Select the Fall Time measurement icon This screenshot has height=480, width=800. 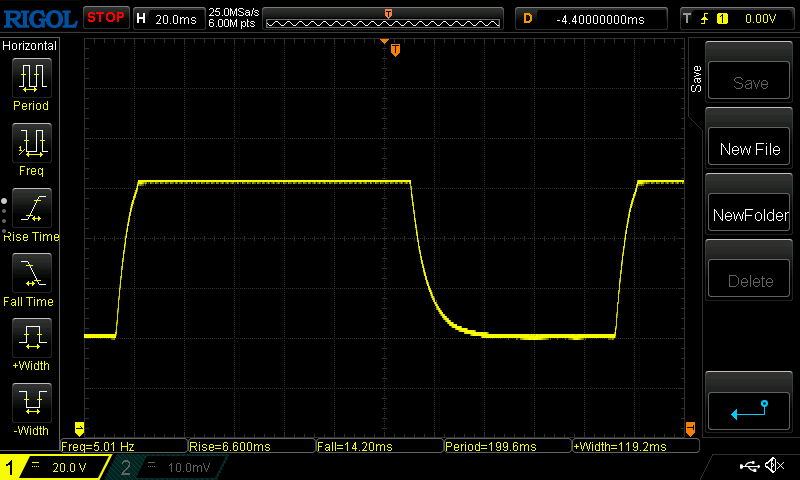pyautogui.click(x=32, y=273)
